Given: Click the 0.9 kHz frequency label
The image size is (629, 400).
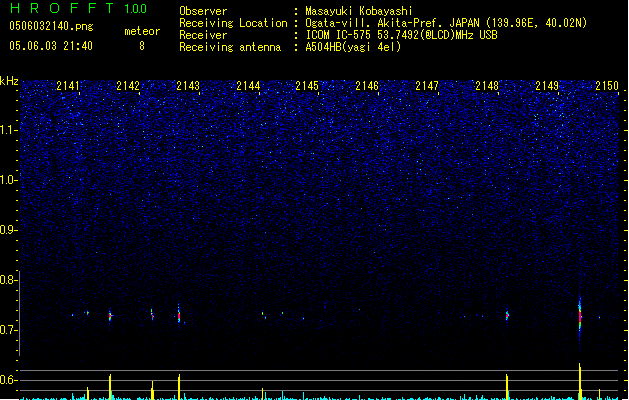Looking at the screenshot, I should point(8,230).
